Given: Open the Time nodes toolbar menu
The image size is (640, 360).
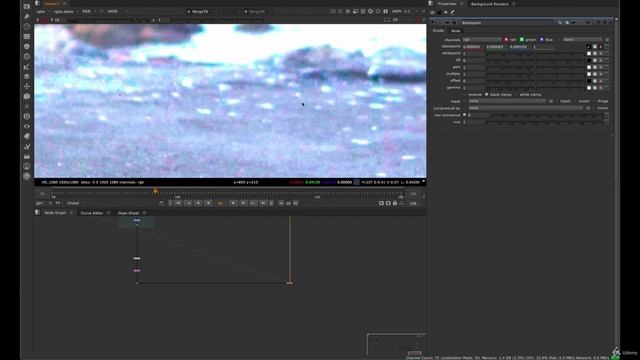Looking at the screenshot, I should pos(27,27).
